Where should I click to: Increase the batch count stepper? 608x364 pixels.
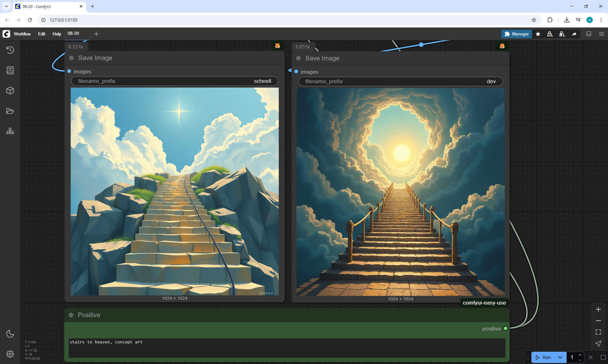[x=580, y=355]
